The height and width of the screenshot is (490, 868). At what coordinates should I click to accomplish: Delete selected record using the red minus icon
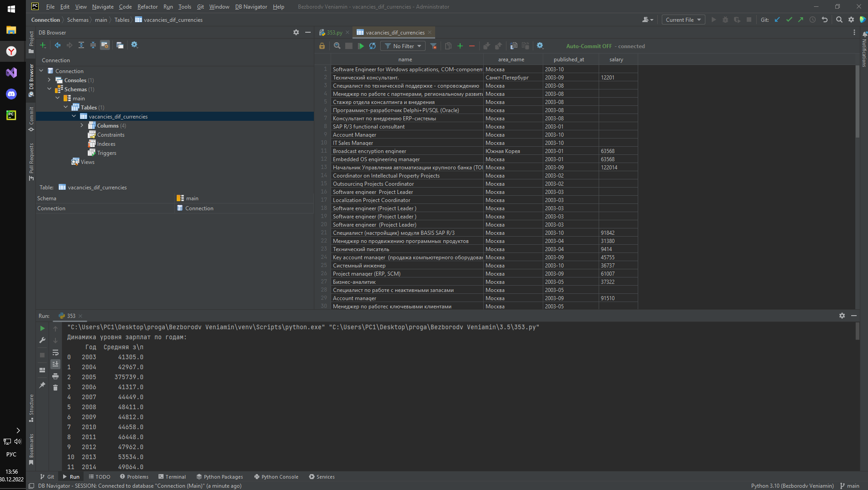[x=472, y=46]
